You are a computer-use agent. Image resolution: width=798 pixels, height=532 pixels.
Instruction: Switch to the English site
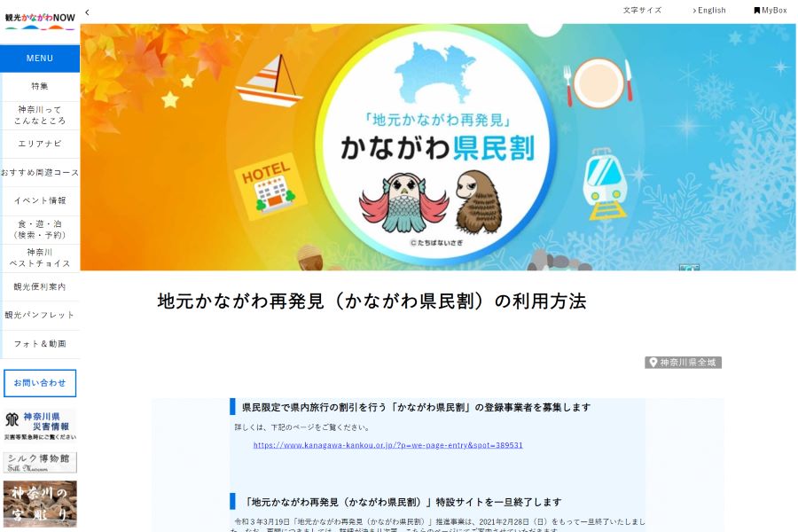(709, 10)
